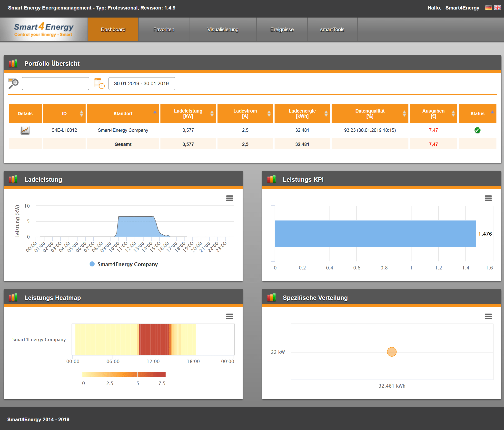This screenshot has height=430, width=504.
Task: Open the Ereignisse tab
Action: click(x=282, y=29)
